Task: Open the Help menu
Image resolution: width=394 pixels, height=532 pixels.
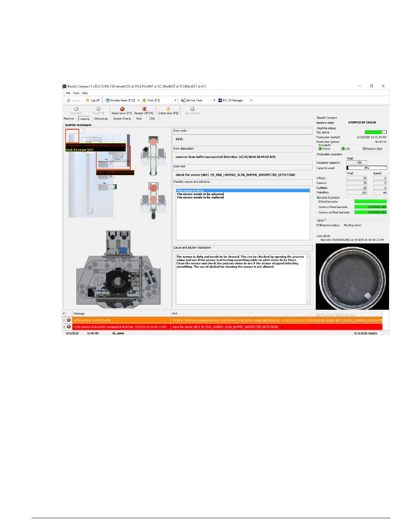Action: pyautogui.click(x=85, y=93)
